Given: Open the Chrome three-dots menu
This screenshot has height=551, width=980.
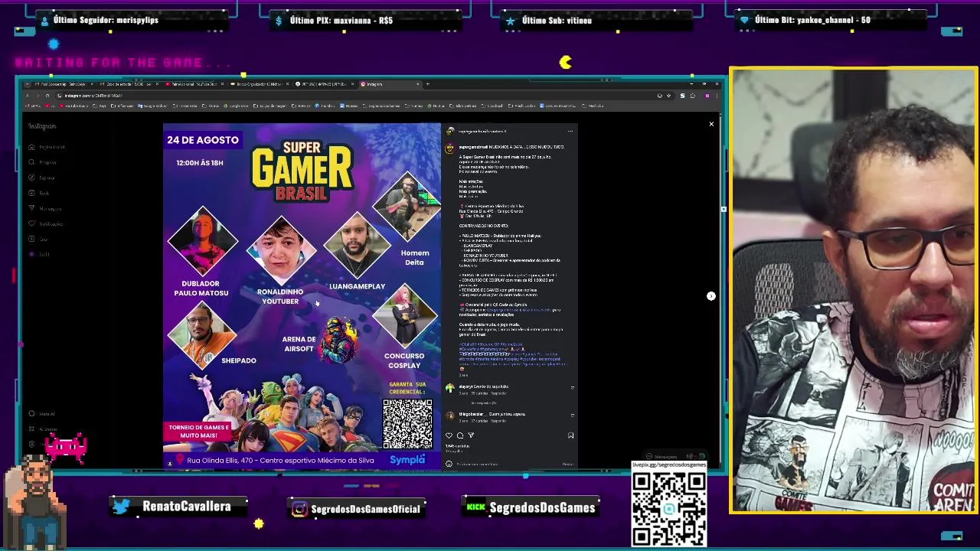Looking at the screenshot, I should pyautogui.click(x=717, y=96).
